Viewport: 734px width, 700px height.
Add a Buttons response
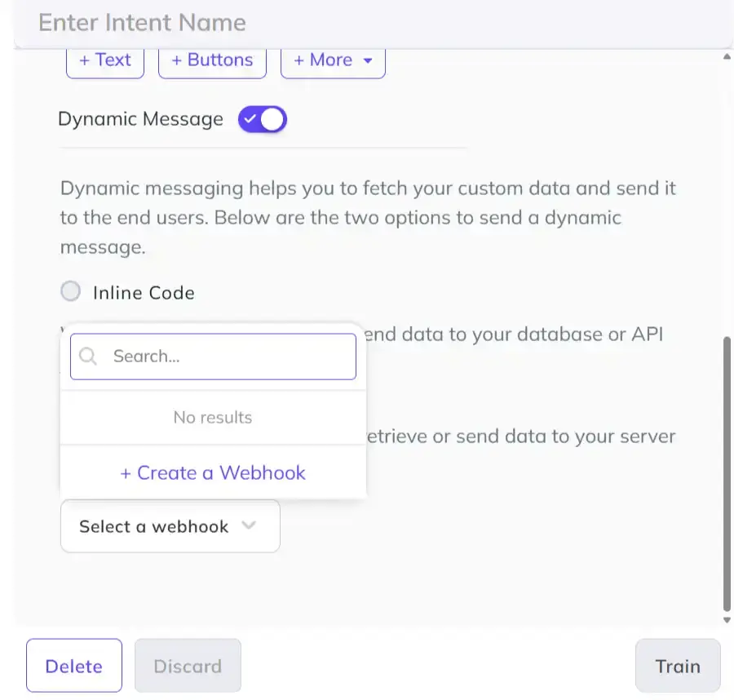pyautogui.click(x=213, y=61)
